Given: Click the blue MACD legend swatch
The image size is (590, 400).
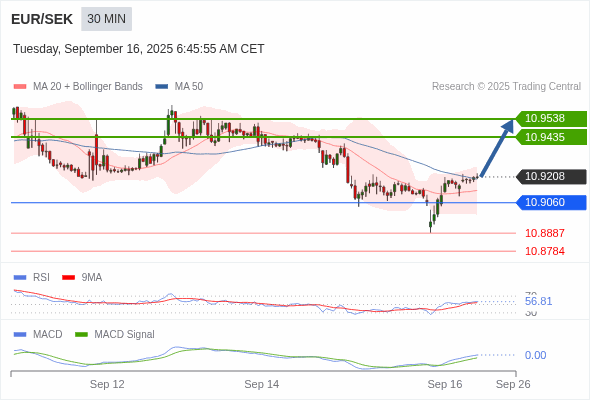Looking at the screenshot, I should (20, 335).
